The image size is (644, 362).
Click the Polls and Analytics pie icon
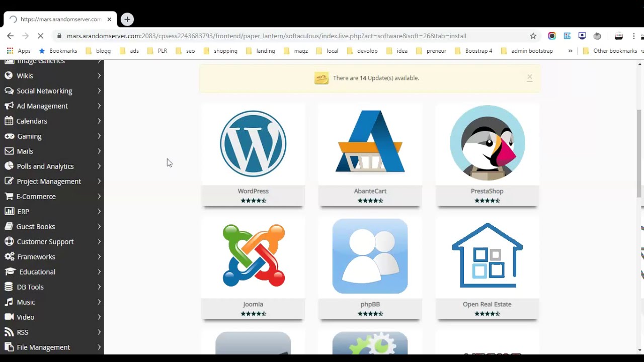coord(8,166)
